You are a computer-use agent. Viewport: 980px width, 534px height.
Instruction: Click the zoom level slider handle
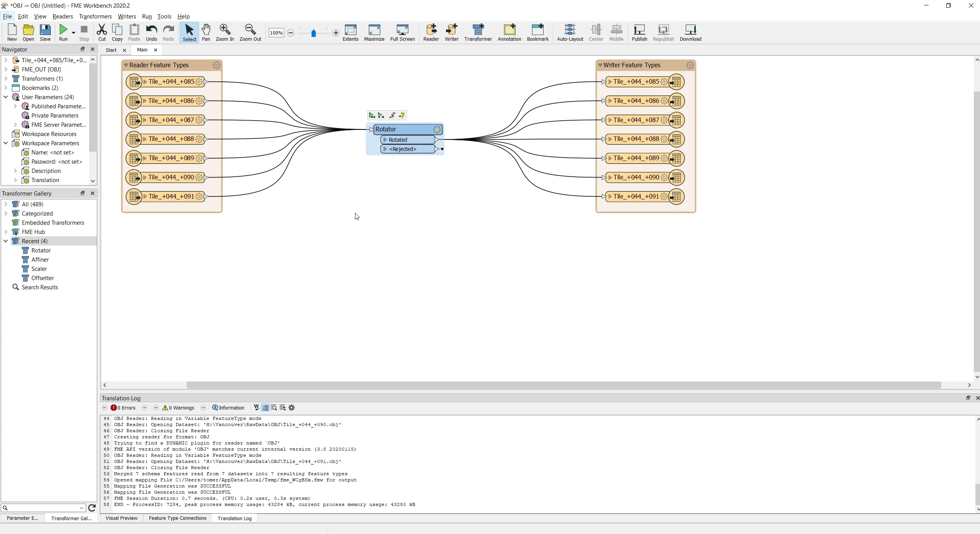313,33
